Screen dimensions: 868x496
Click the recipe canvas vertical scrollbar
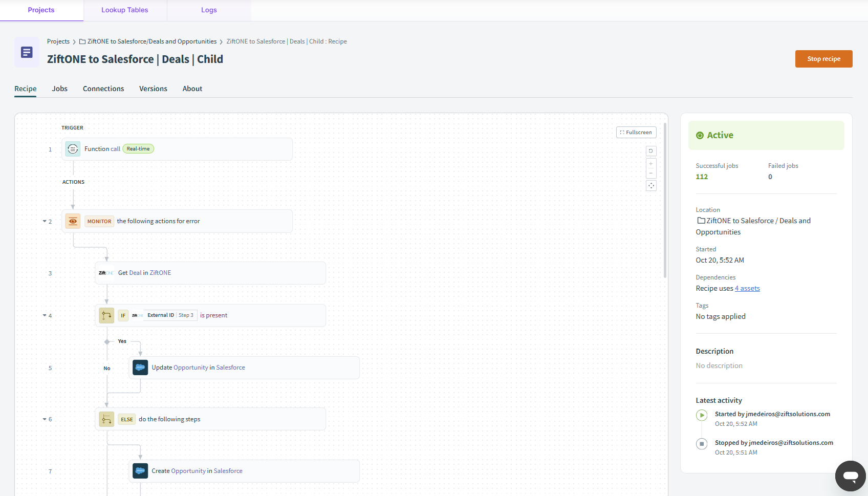click(665, 200)
